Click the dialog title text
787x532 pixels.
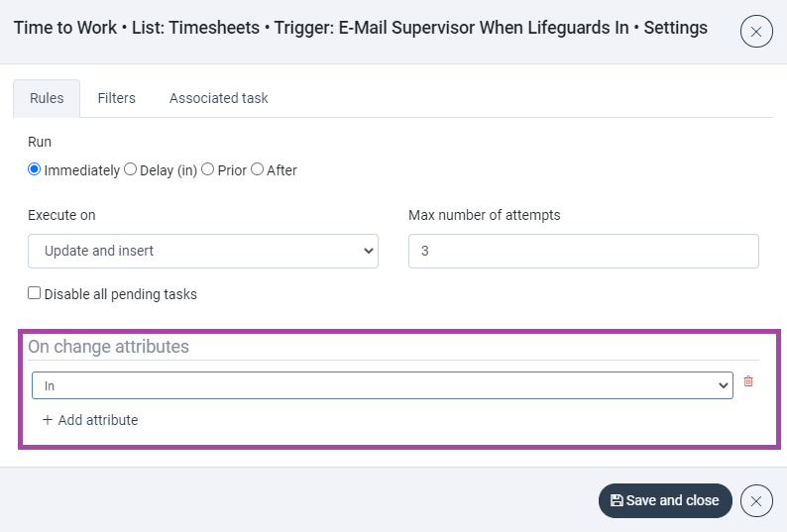click(361, 28)
